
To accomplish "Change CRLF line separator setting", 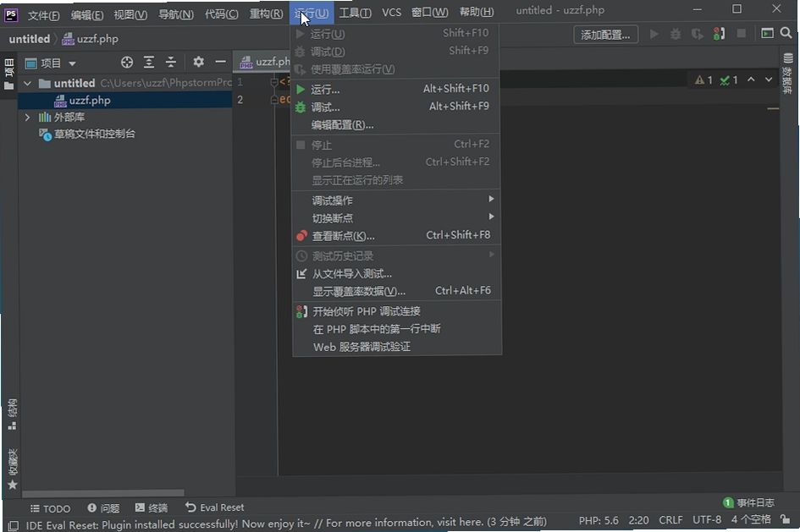I will tap(670, 520).
